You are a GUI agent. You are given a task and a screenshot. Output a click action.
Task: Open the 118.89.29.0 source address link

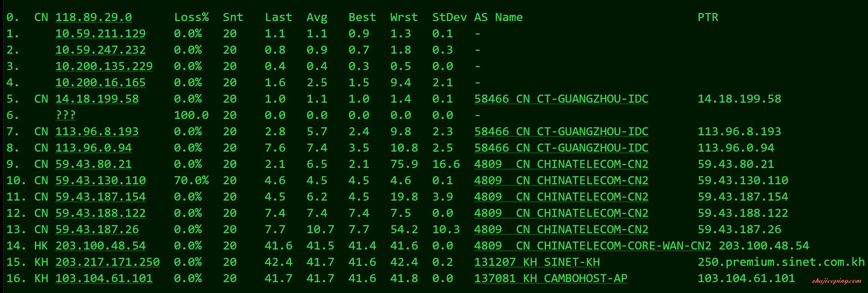(x=94, y=17)
